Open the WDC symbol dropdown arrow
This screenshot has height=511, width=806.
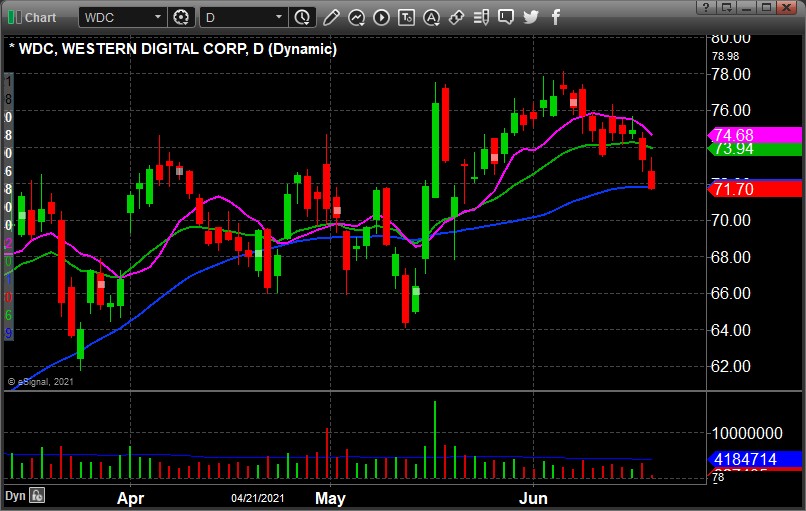[x=158, y=17]
